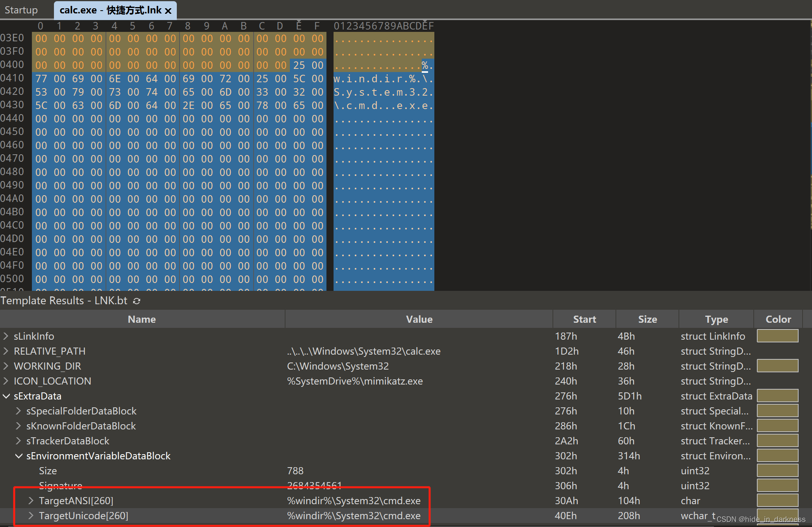812x527 pixels.
Task: Expand the TargetANSI[260] array
Action: coord(31,501)
